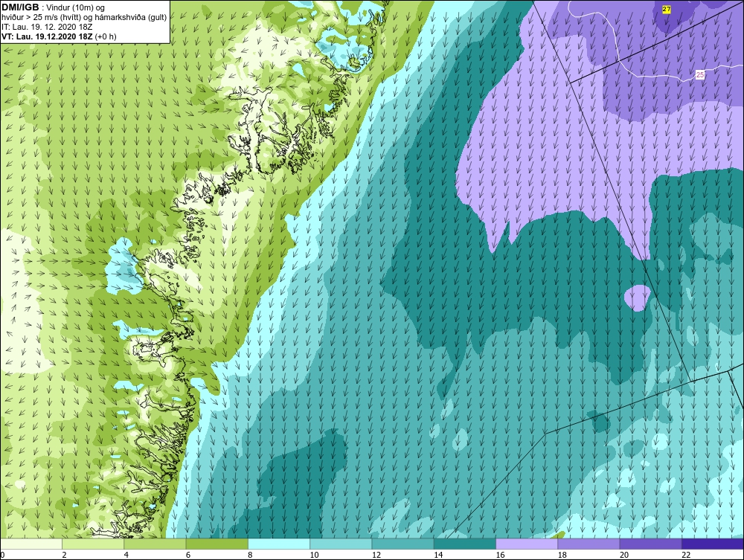
Task: Click the small isolated lavender wind patch
Action: [637, 297]
